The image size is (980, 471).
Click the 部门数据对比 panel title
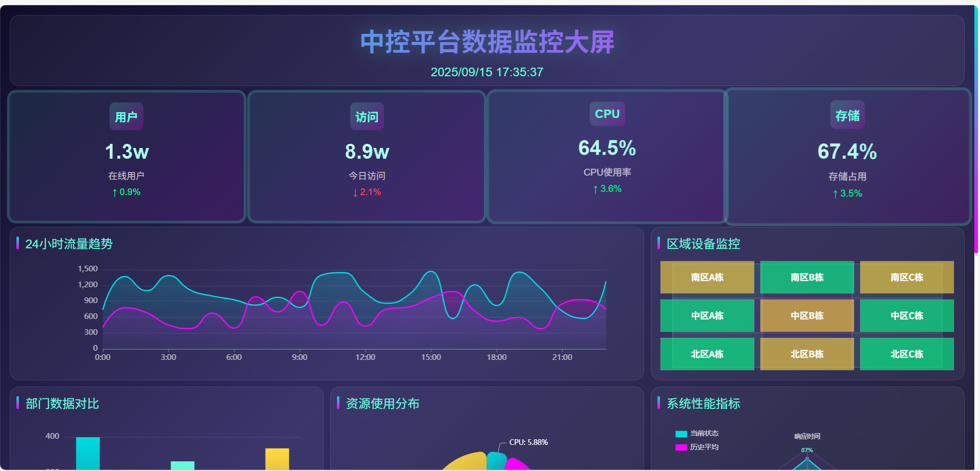[x=62, y=403]
